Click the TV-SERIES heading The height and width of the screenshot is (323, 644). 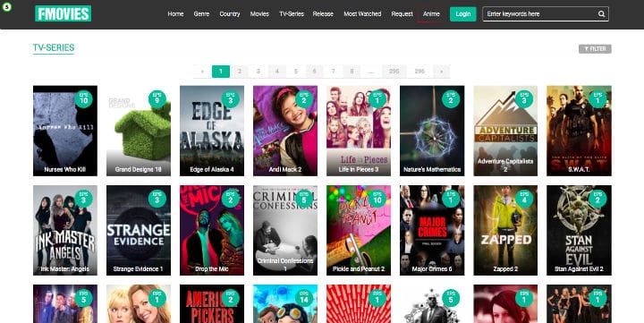click(x=54, y=47)
